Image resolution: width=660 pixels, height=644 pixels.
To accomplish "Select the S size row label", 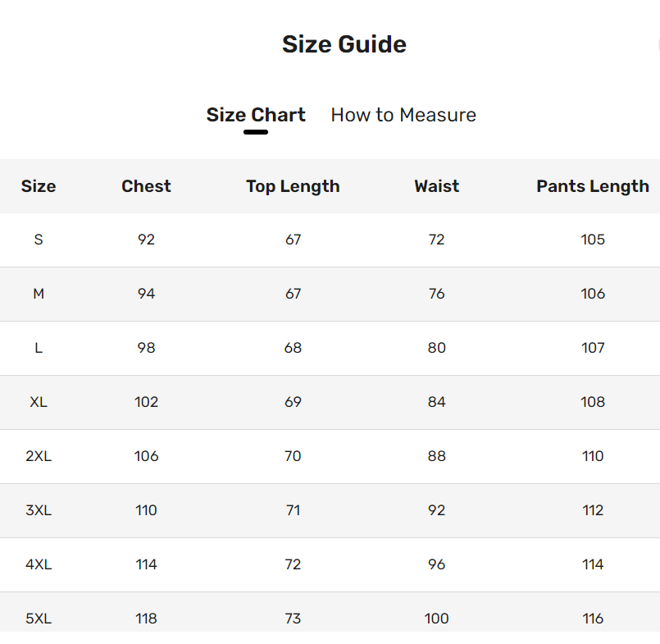I will [x=39, y=240].
